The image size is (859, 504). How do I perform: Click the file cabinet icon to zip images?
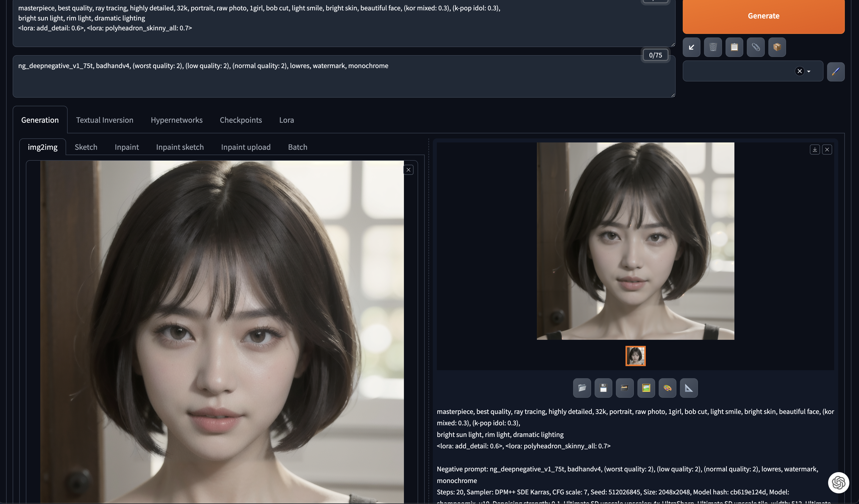624,388
